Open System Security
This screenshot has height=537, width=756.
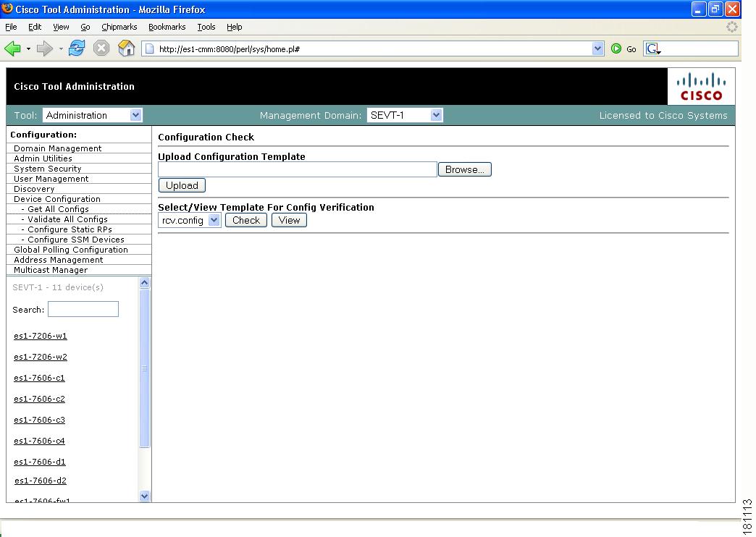47,169
